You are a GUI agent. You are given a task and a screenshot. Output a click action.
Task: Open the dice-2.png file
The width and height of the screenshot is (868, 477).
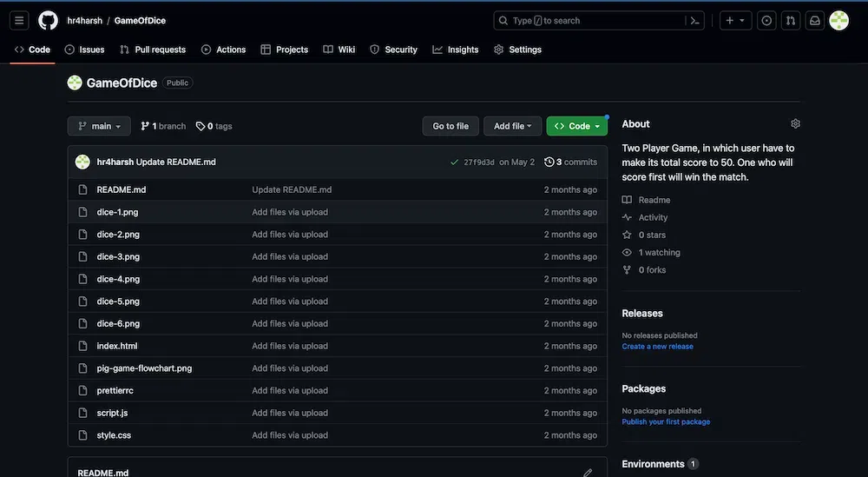click(x=118, y=235)
